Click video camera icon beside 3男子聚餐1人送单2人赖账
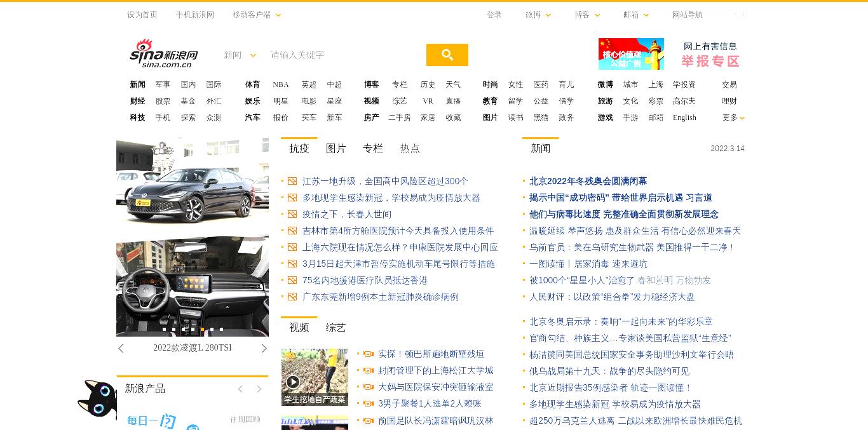868x430 pixels. click(x=368, y=403)
